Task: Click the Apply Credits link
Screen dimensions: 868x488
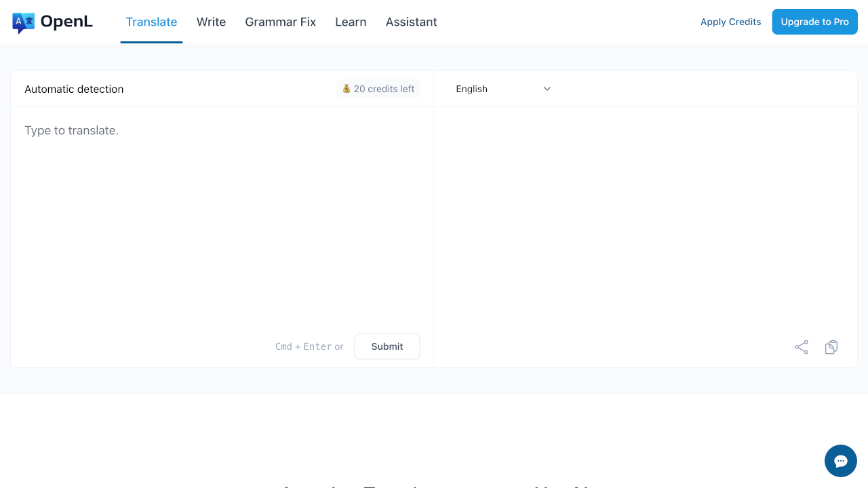Action: coord(730,22)
